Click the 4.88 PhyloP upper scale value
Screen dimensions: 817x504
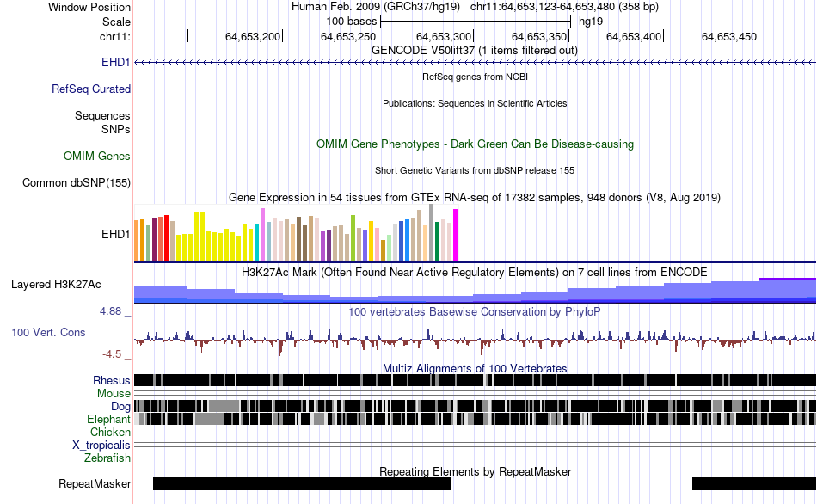pyautogui.click(x=110, y=311)
